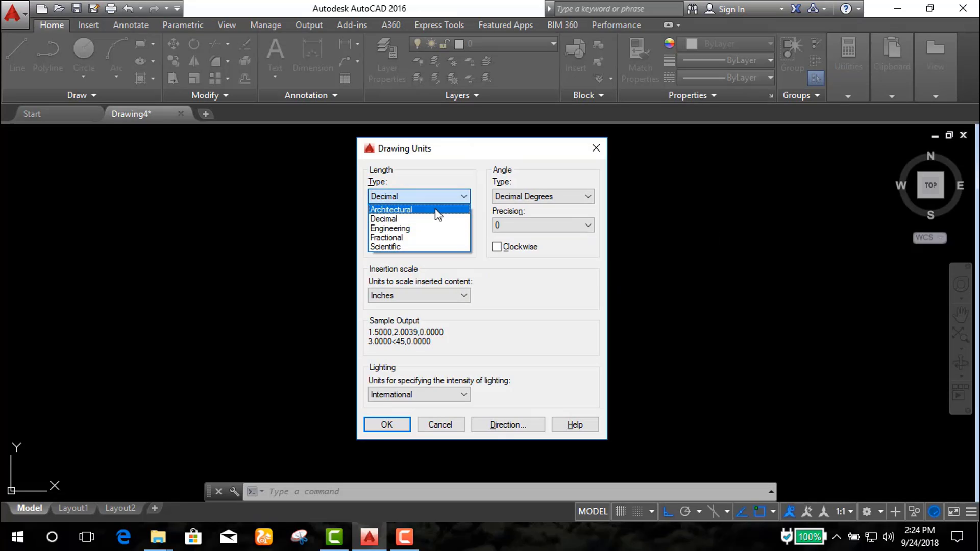Enable the Clockwise checkbox
Image resolution: width=980 pixels, height=551 pixels.
coord(497,247)
